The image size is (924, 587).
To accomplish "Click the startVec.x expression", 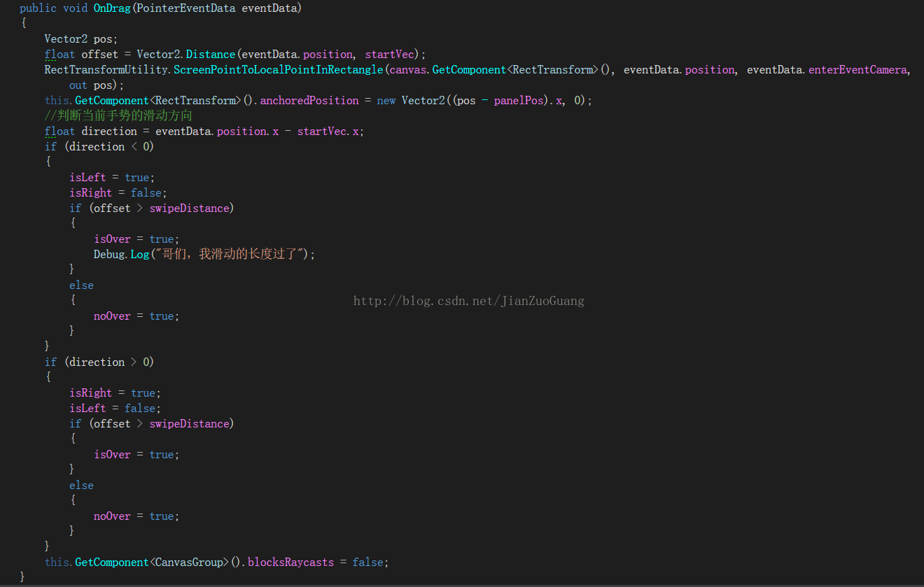I will click(x=328, y=132).
